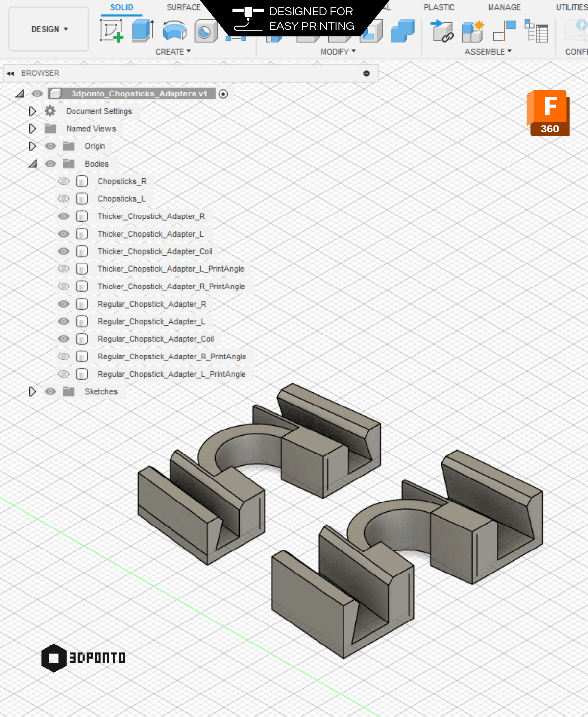Image resolution: width=588 pixels, height=717 pixels.
Task: Expand the Document Settings node
Action: (x=32, y=111)
